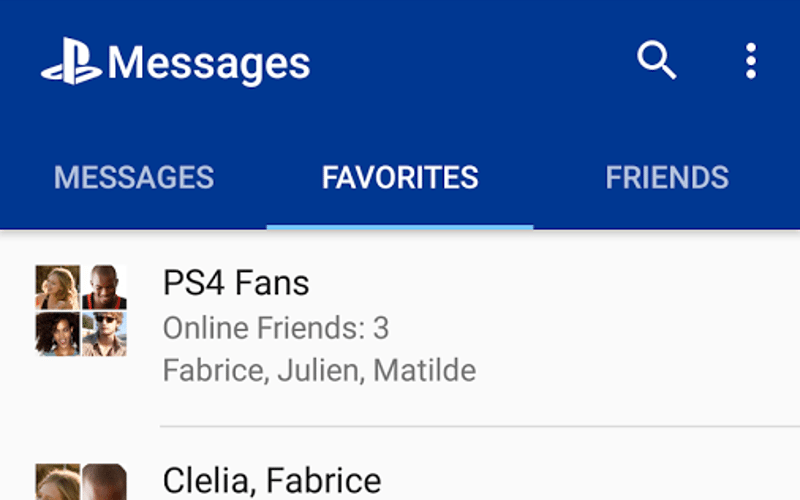Switch to the Messages tab
800x500 pixels.
coord(133,178)
